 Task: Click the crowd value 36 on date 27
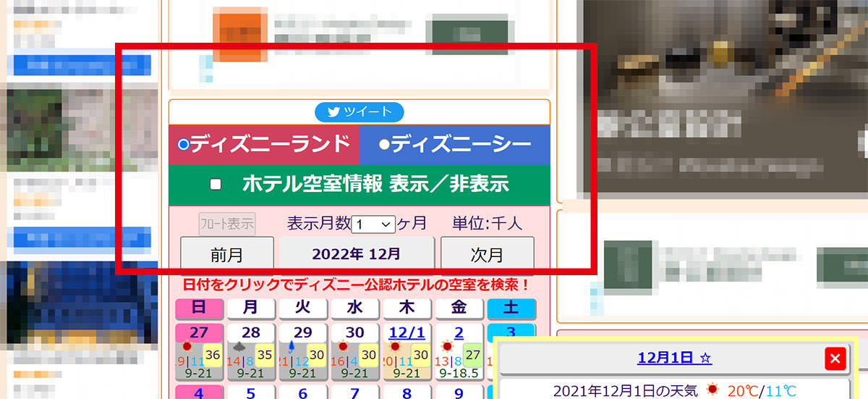(213, 355)
